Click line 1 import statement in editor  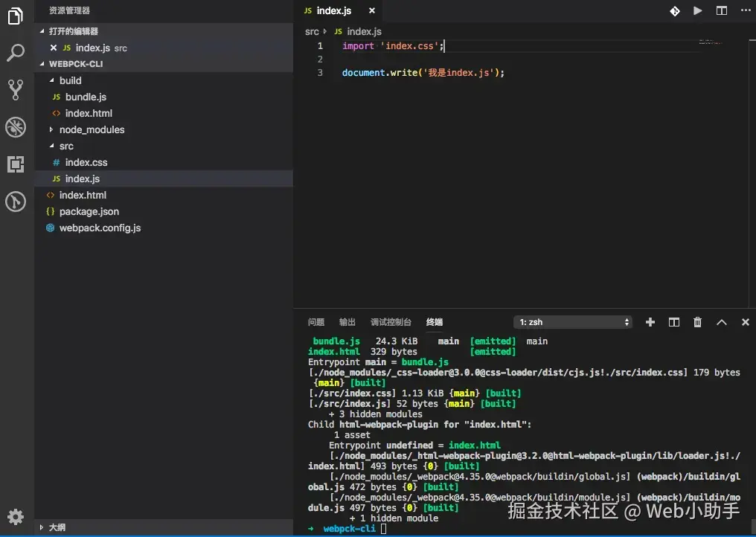pos(392,46)
